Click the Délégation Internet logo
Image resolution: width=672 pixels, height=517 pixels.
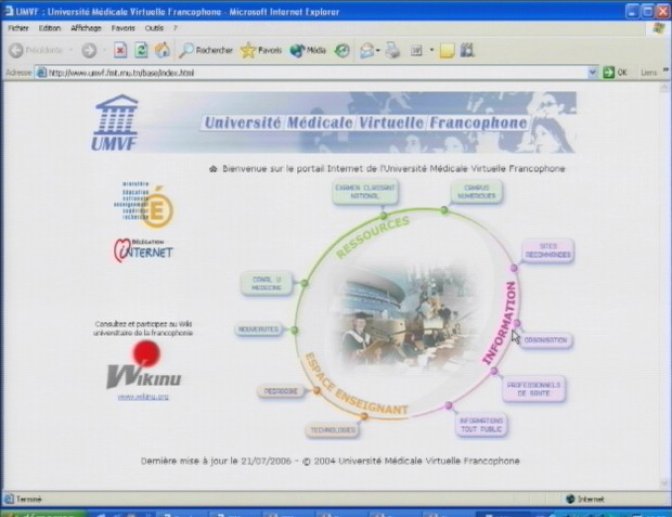tap(144, 250)
